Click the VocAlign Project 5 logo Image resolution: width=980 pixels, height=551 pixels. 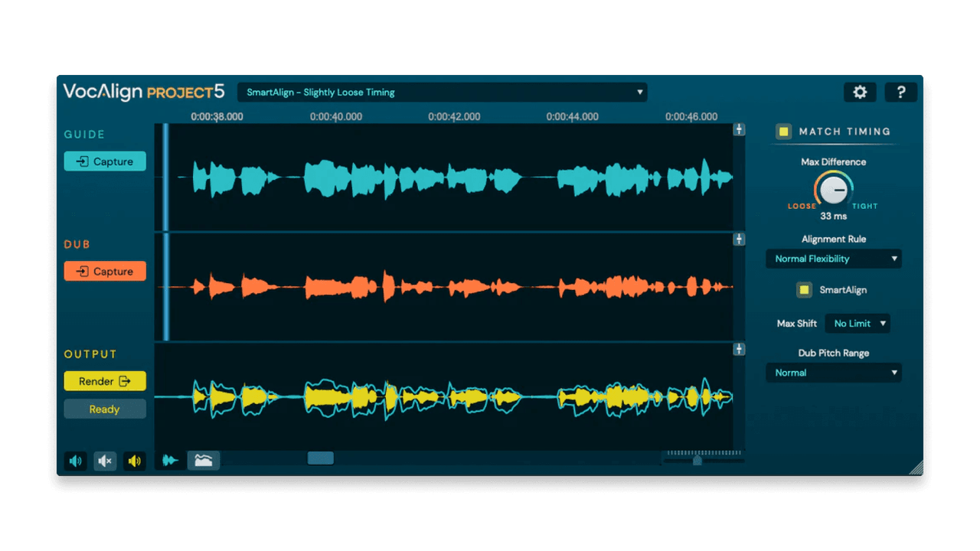point(142,92)
